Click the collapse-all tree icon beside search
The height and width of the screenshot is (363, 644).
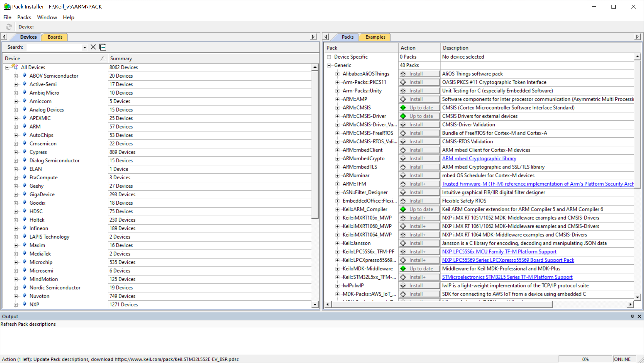103,47
